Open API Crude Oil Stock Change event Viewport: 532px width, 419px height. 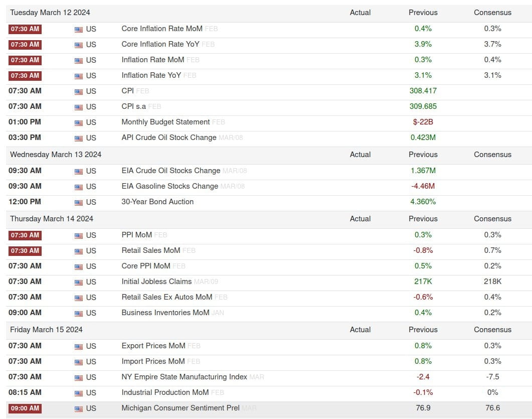pyautogui.click(x=168, y=138)
